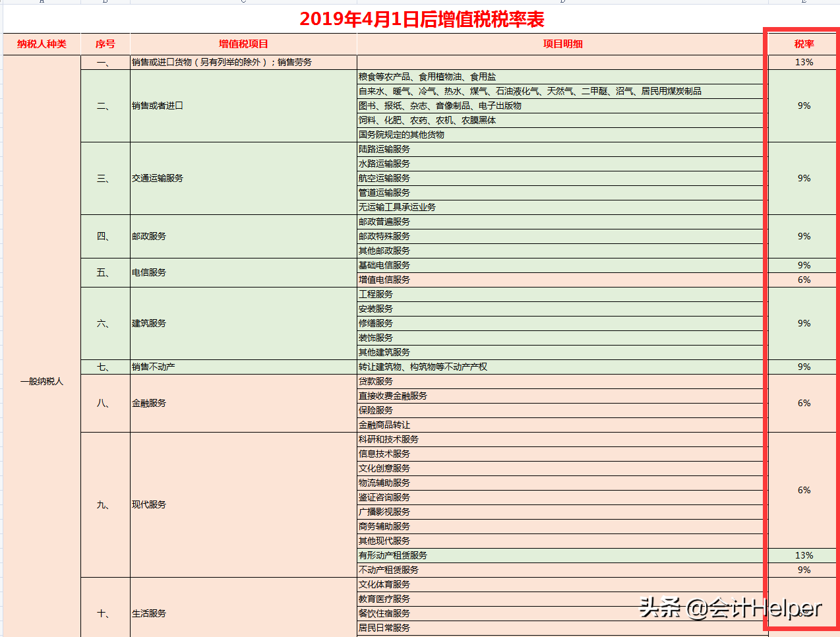Click the 交通运输服务 project cell

(243, 178)
